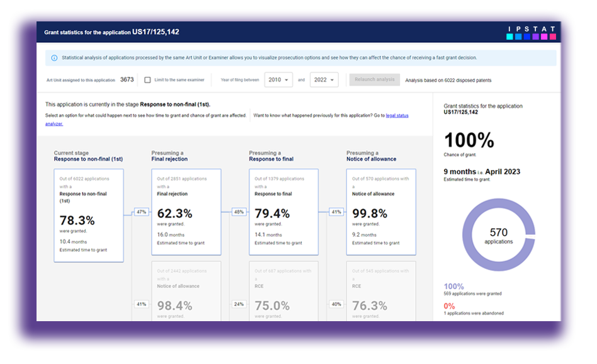597x364 pixels.
Task: Click the Year of filing between label
Action: 240,80
